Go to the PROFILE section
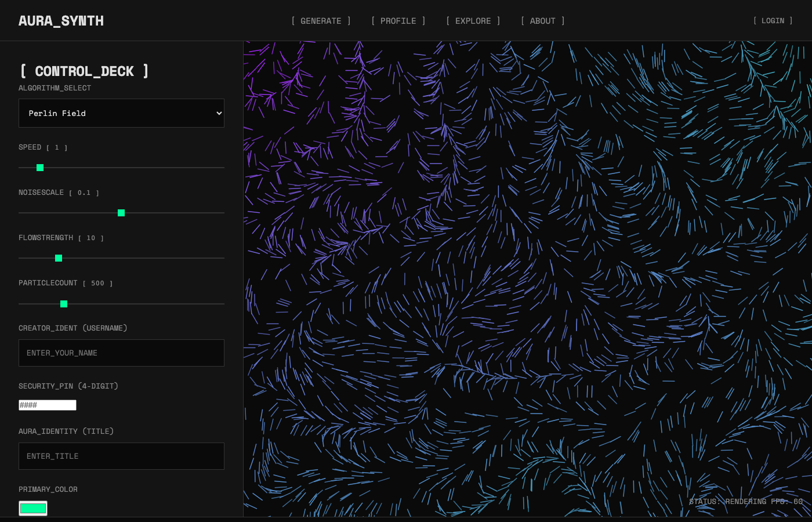 point(398,21)
